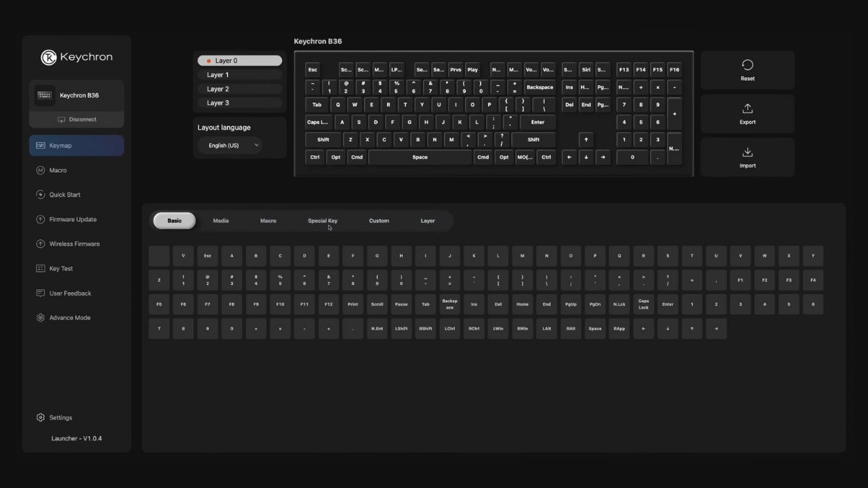Pick the F12 key in palette
868x488 pixels.
pyautogui.click(x=328, y=304)
